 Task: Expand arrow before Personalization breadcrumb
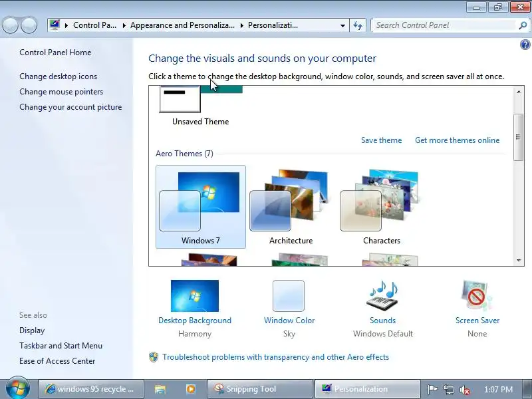pos(242,25)
